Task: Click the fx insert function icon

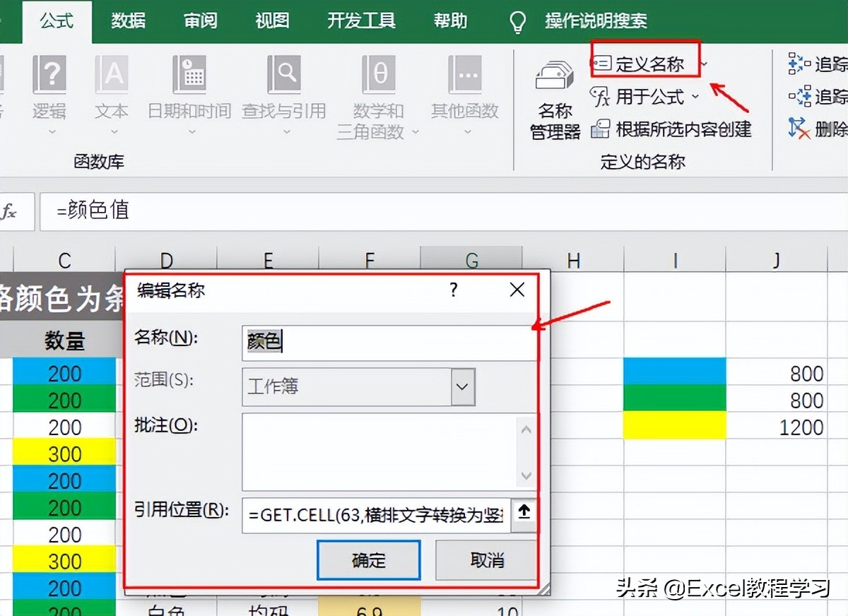Action: coord(9,211)
